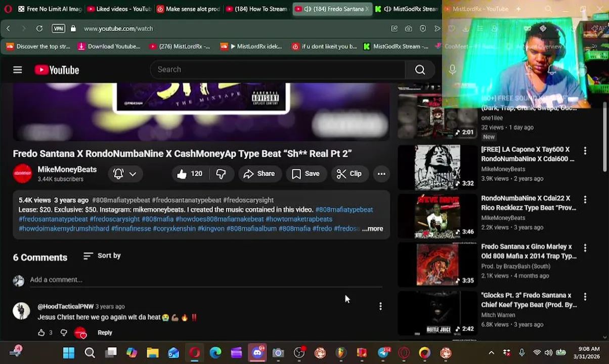609x364 pixels.
Task: Open Download Youtube... bookmark
Action: pyautogui.click(x=109, y=47)
